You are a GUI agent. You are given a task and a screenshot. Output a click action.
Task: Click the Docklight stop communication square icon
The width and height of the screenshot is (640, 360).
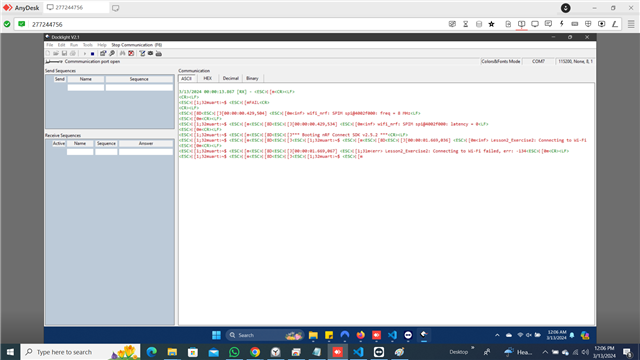point(93,53)
